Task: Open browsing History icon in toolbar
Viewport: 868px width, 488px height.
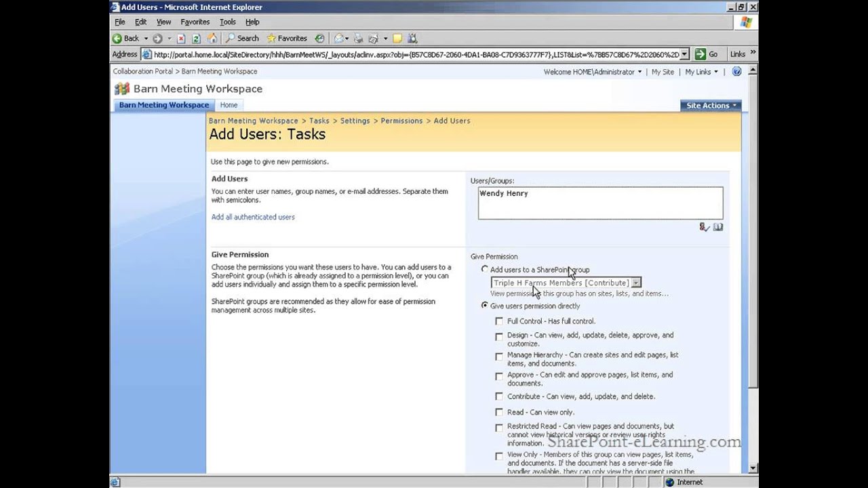Action: [x=319, y=39]
